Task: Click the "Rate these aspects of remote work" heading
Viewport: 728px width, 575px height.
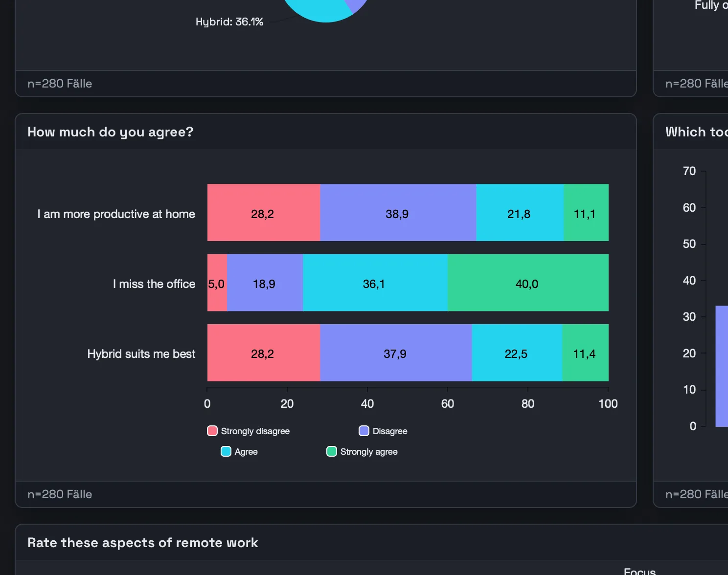Action: [x=143, y=543]
